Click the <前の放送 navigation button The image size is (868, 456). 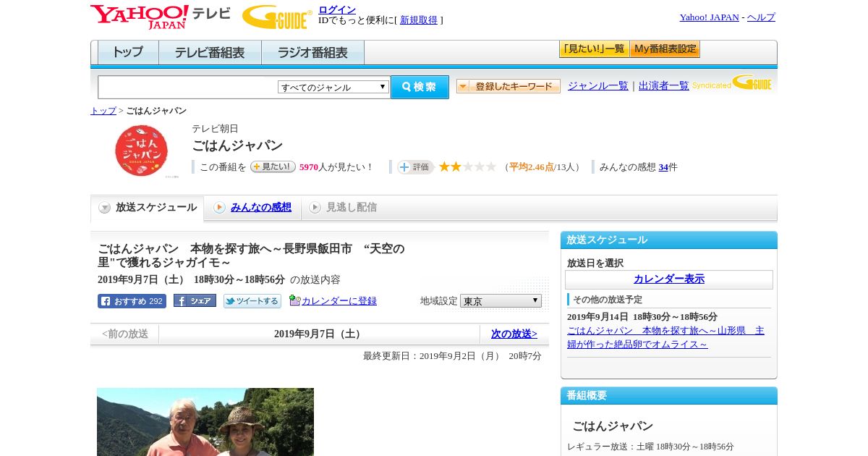125,334
